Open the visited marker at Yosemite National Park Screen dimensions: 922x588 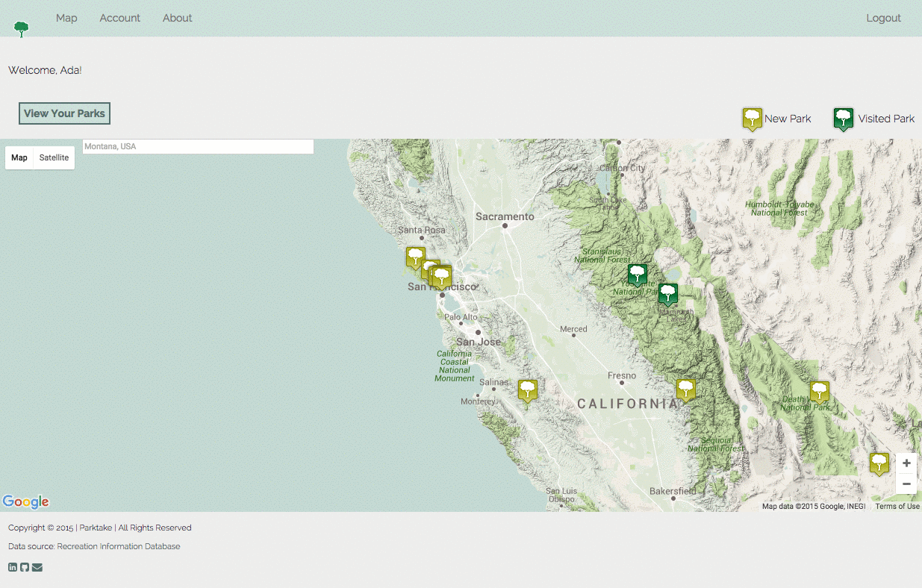coord(637,275)
